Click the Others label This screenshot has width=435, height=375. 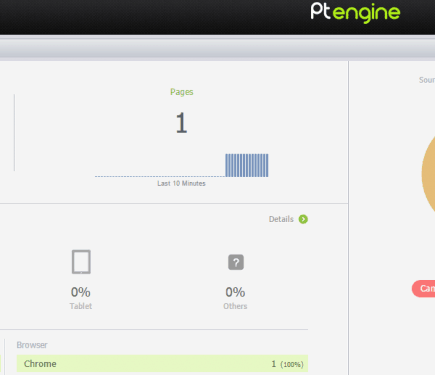click(x=235, y=306)
